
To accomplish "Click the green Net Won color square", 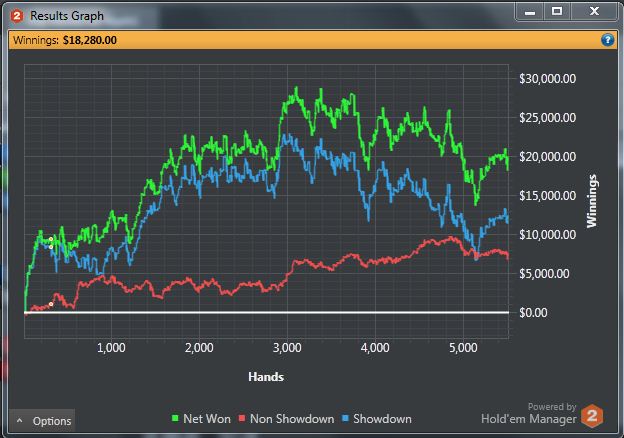I will (x=175, y=419).
